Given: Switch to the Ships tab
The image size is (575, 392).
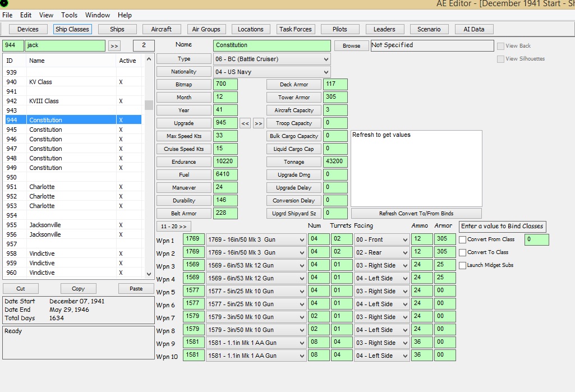Looking at the screenshot, I should coord(117,29).
